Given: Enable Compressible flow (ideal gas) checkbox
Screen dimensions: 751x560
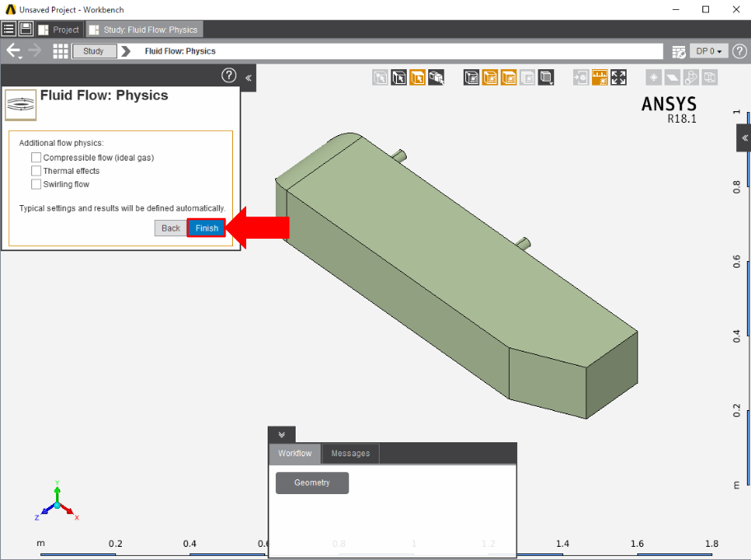Looking at the screenshot, I should (36, 157).
